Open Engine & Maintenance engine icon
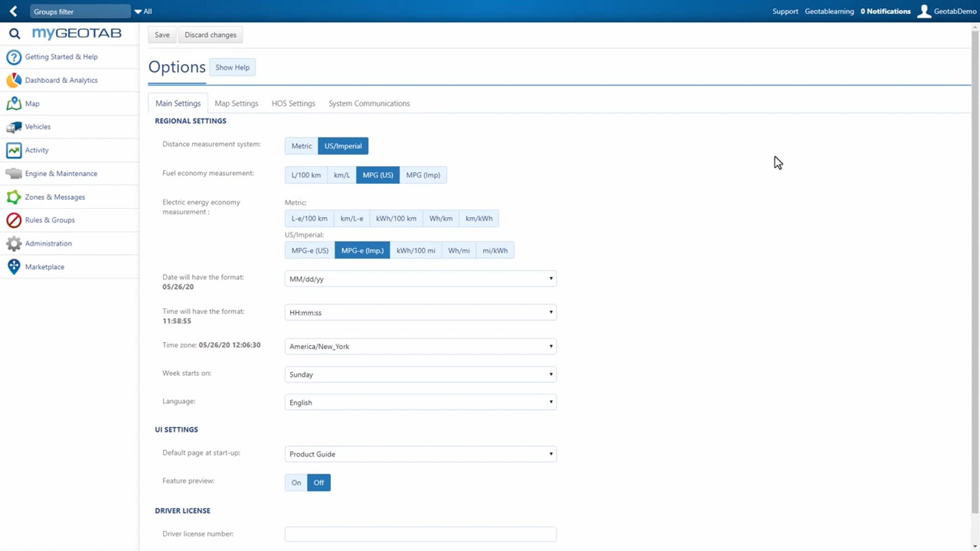The image size is (980, 551). click(14, 173)
